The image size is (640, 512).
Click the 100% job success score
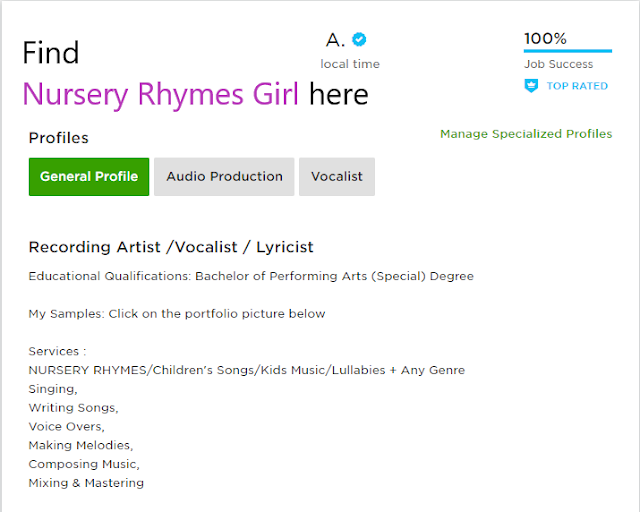(x=545, y=39)
